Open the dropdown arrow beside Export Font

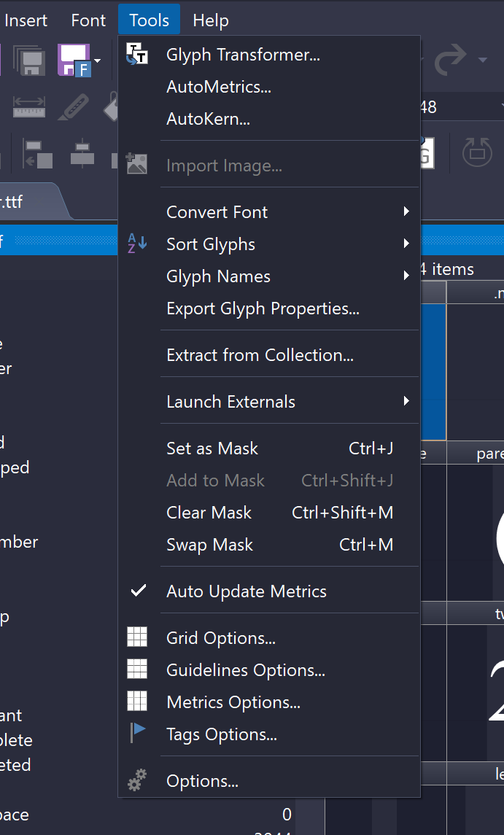tap(97, 60)
